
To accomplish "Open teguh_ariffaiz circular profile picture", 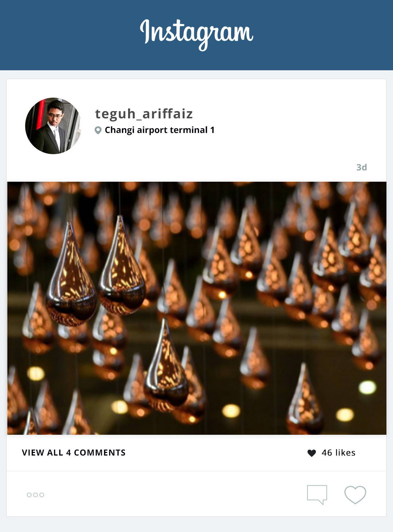I will point(53,126).
